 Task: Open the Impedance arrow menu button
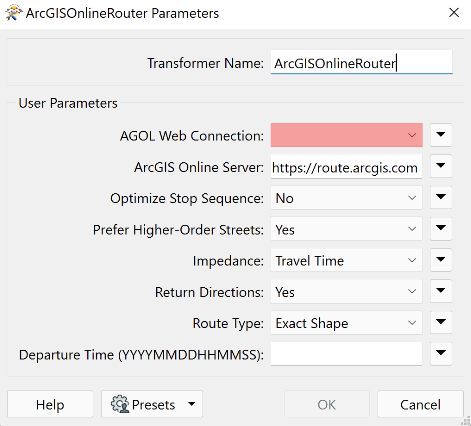pos(441,260)
